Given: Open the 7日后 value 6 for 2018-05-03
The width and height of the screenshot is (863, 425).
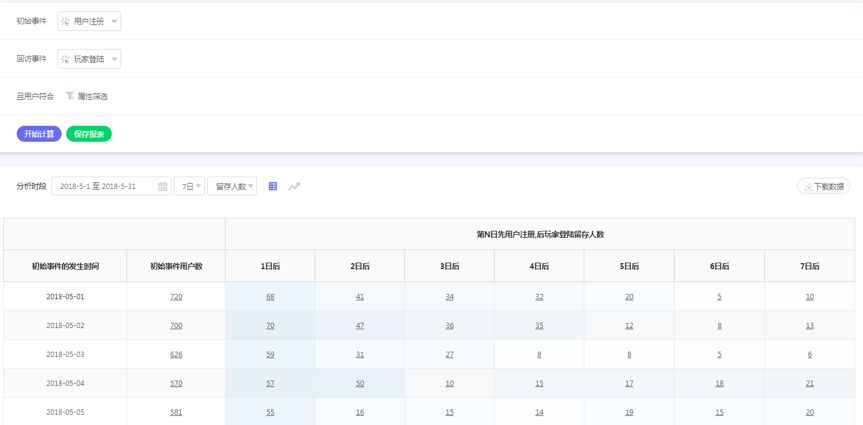Looking at the screenshot, I should (x=810, y=354).
